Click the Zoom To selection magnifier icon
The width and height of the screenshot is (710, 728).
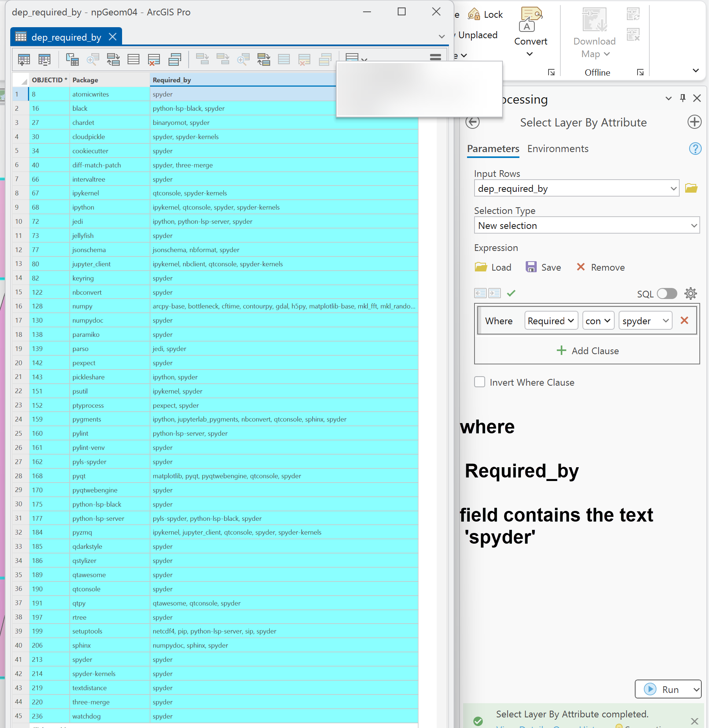click(x=93, y=59)
